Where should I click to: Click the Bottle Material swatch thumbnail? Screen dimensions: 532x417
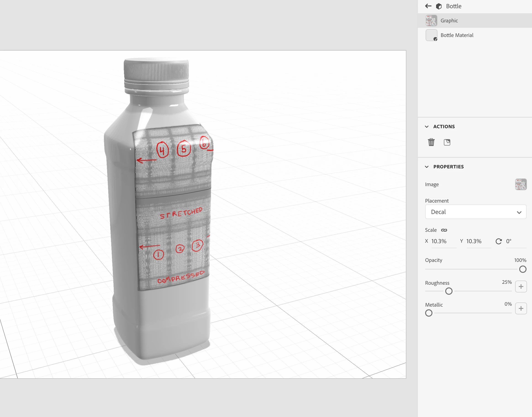coord(431,35)
